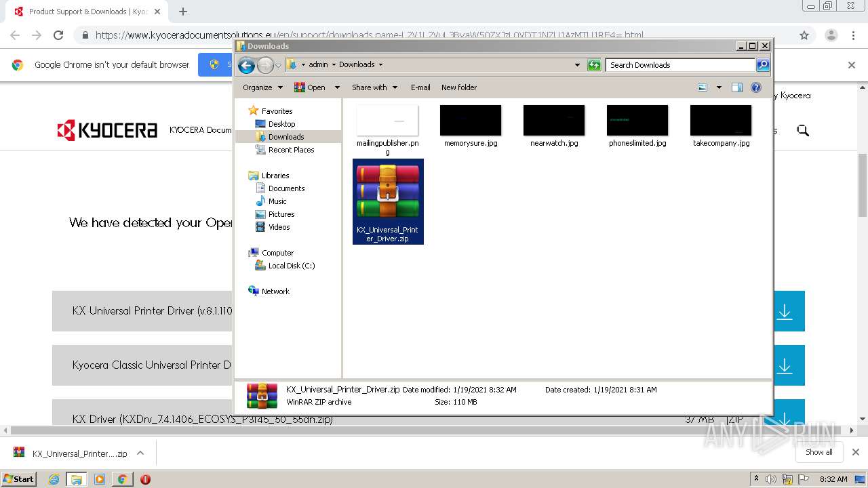The width and height of the screenshot is (868, 488).
Task: Expand the view options dropdown arrow
Action: pos(719,87)
